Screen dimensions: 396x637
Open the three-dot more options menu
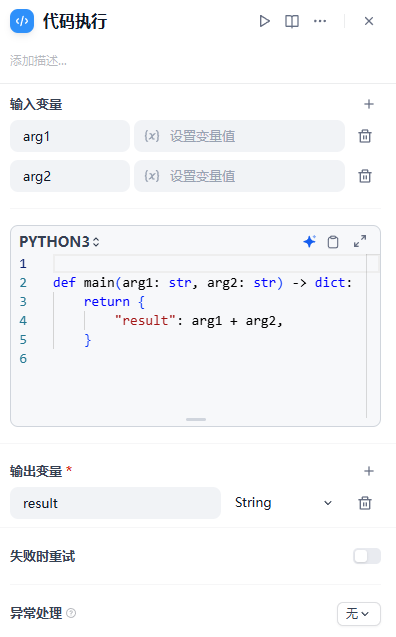pos(320,21)
